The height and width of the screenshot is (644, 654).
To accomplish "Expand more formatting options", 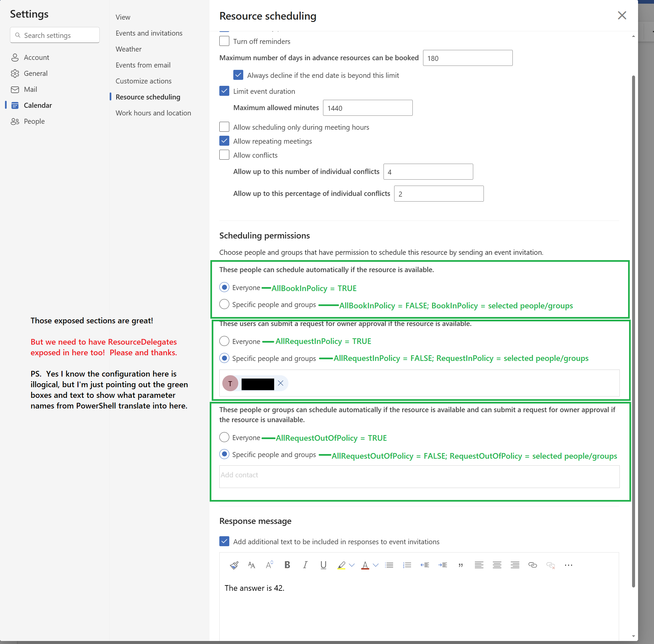I will pos(568,565).
